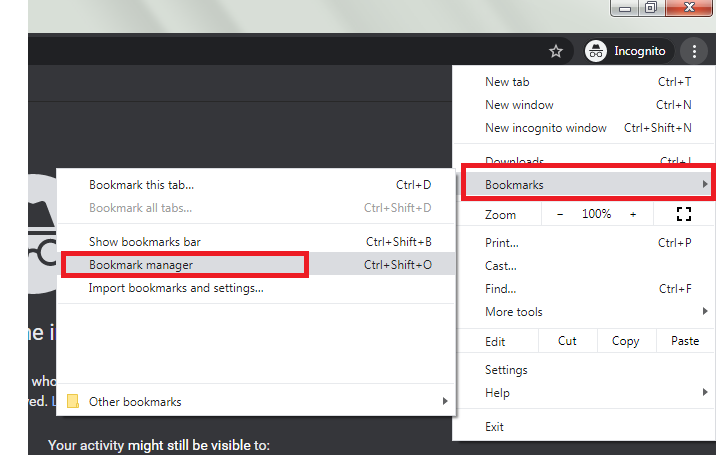Click the Cut button in Edit row
Image resolution: width=717 pixels, height=455 pixels.
(x=567, y=341)
